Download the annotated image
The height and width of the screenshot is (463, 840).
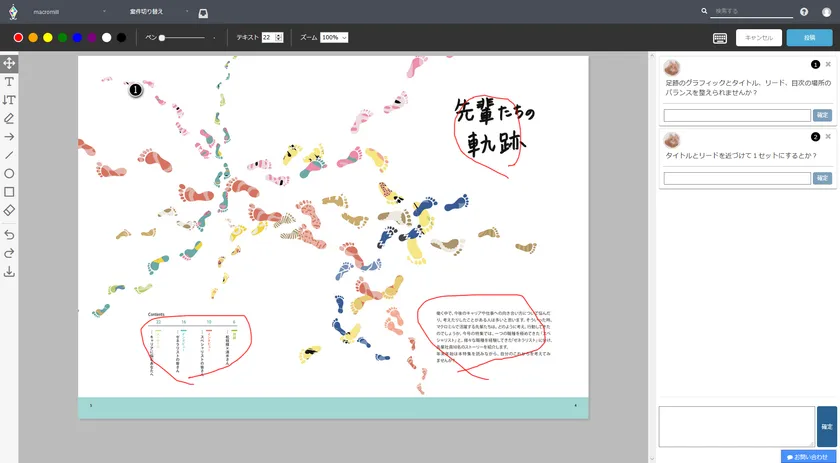(x=9, y=272)
